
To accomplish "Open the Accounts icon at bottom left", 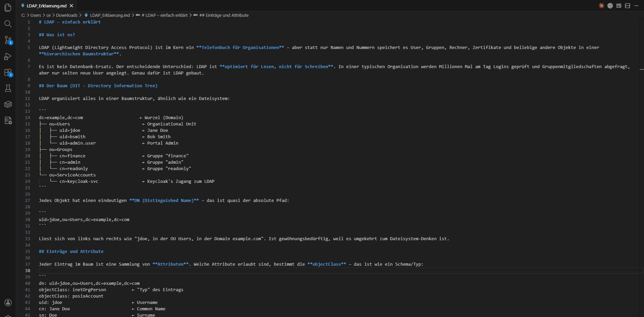I will [x=8, y=303].
